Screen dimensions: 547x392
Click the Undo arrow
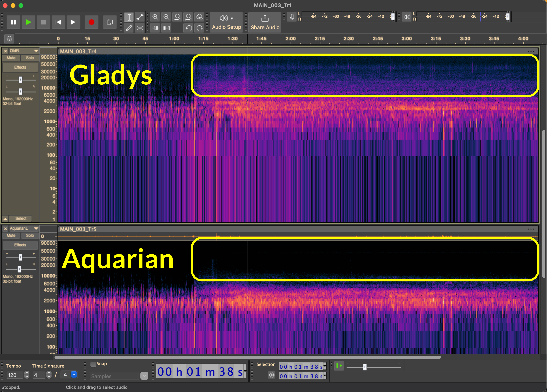[x=189, y=28]
